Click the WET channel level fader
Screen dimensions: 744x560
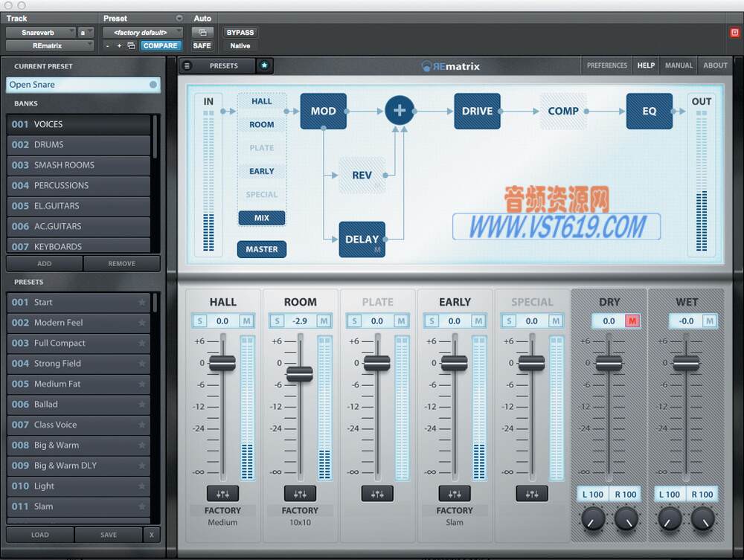(x=686, y=364)
